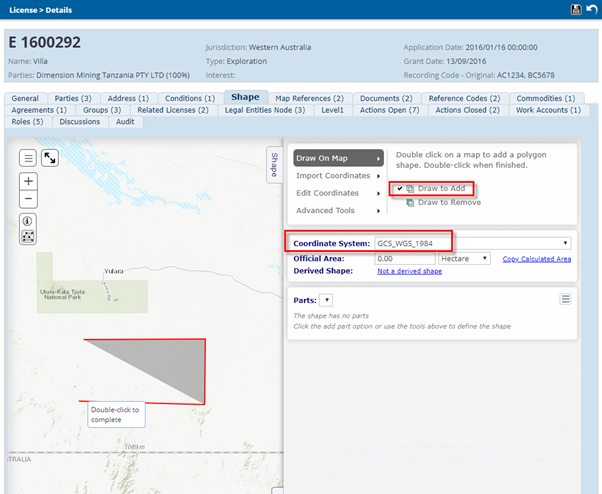Toggle full-screen map expand icon
This screenshot has height=494, width=602.
[50, 158]
